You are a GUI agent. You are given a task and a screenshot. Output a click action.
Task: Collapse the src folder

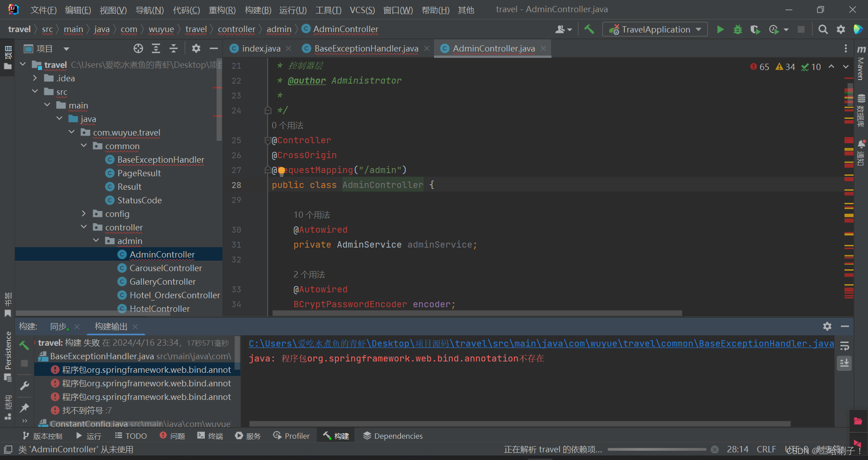point(35,92)
